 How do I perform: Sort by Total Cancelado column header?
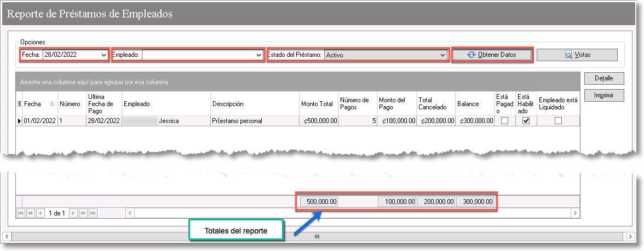[436, 104]
